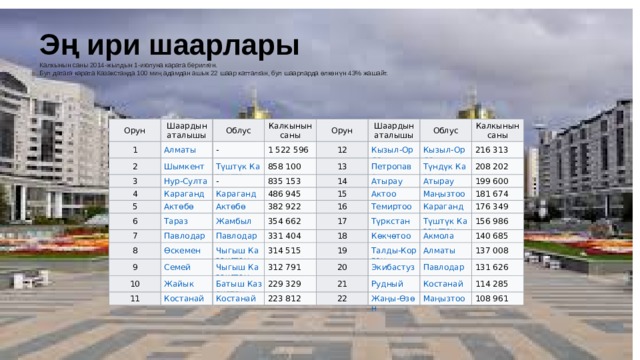This screenshot has height=360, width=640.
Task: Open the Петропав city link
Action: [x=391, y=167]
